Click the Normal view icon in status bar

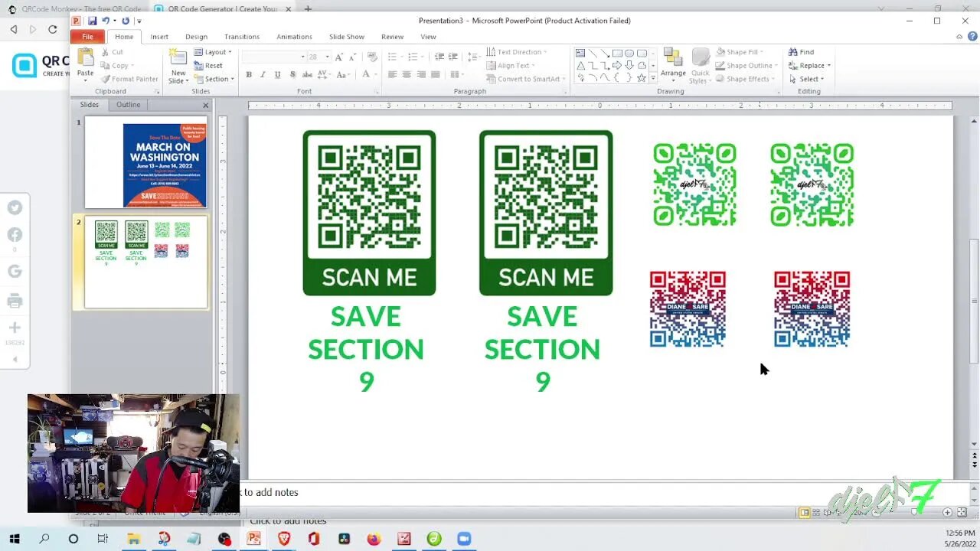[804, 513]
